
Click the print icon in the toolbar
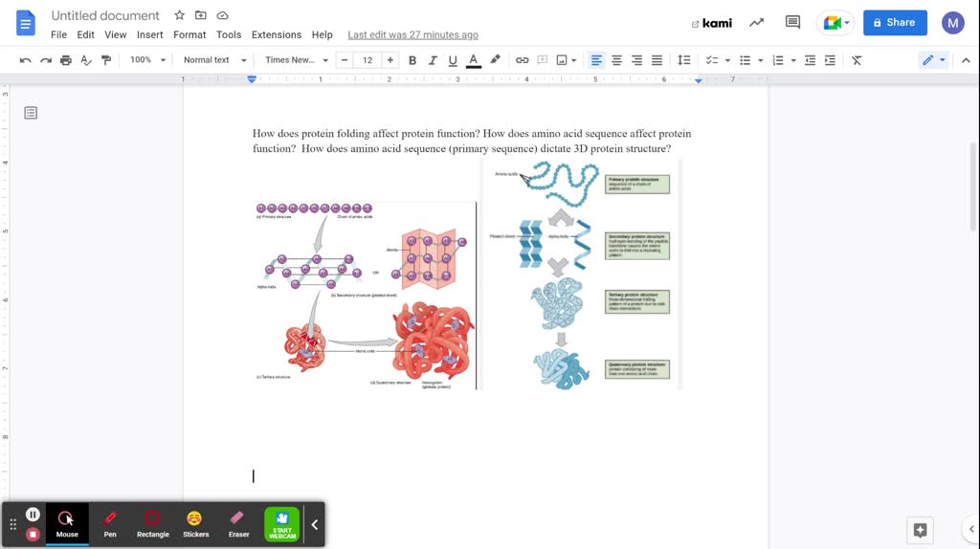coord(65,60)
